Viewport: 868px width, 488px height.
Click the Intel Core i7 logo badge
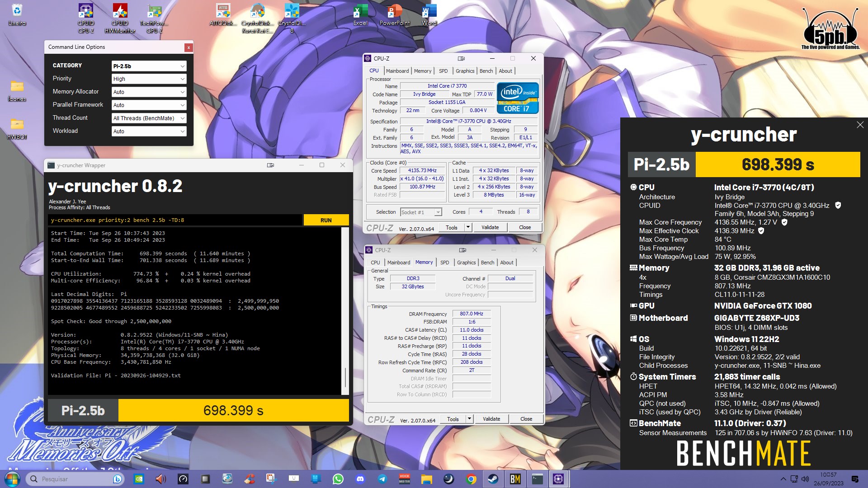(x=518, y=98)
